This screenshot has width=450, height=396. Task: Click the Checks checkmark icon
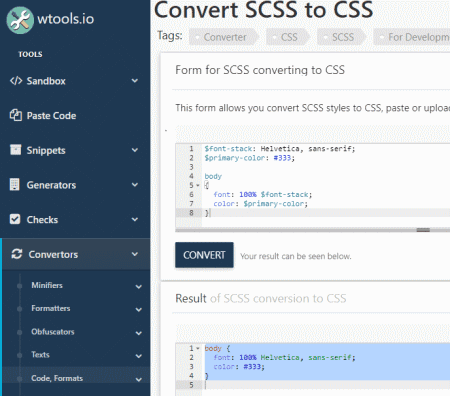(15, 219)
